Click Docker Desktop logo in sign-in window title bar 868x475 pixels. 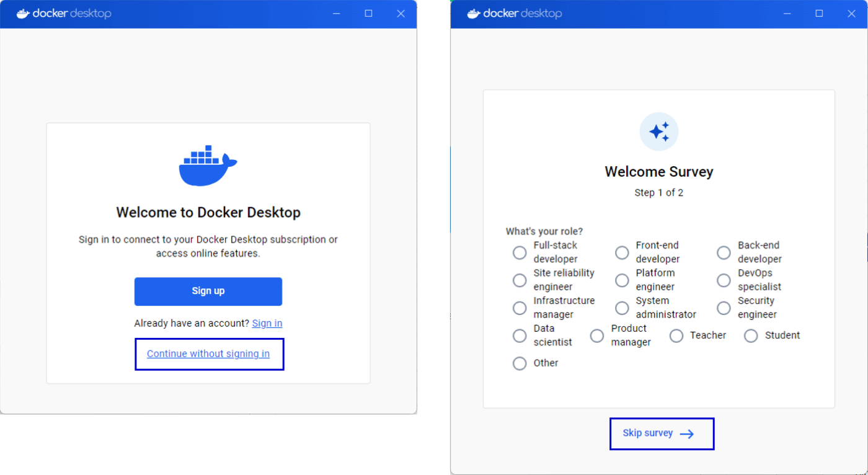tap(64, 14)
